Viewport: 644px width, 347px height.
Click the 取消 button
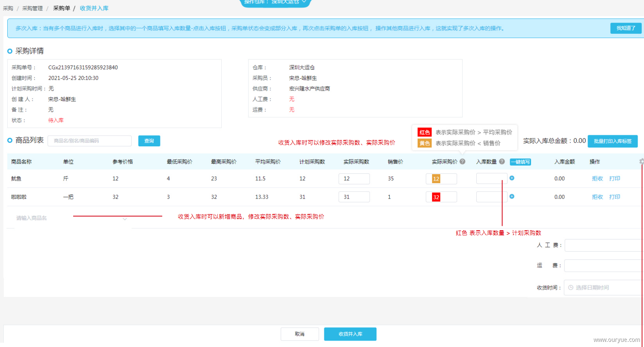300,334
